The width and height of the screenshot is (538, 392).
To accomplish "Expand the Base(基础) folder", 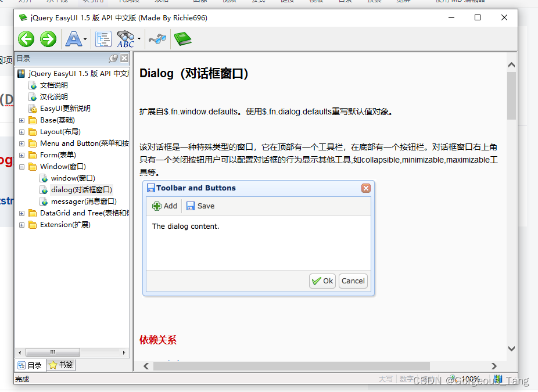I will point(21,120).
